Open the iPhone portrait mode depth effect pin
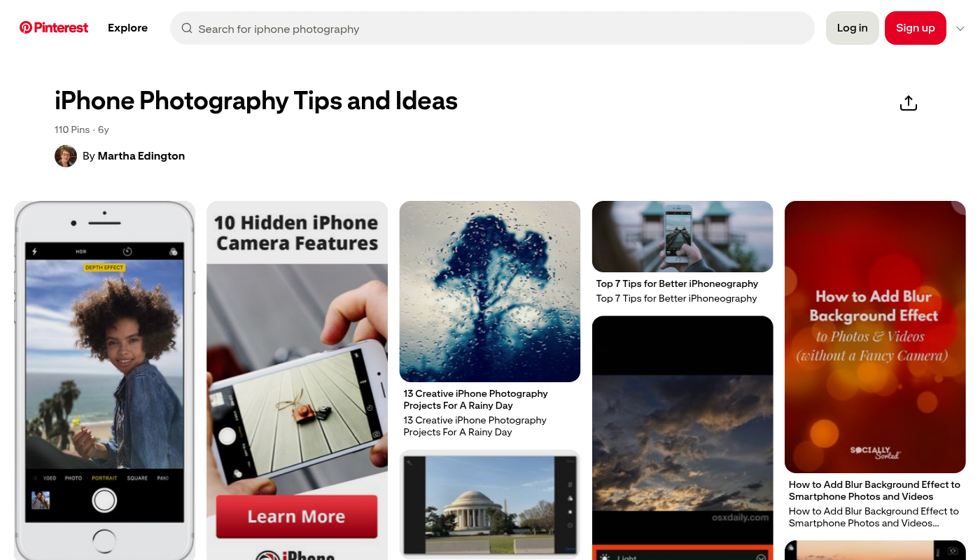Viewport: 980px width, 560px height. pos(104,380)
